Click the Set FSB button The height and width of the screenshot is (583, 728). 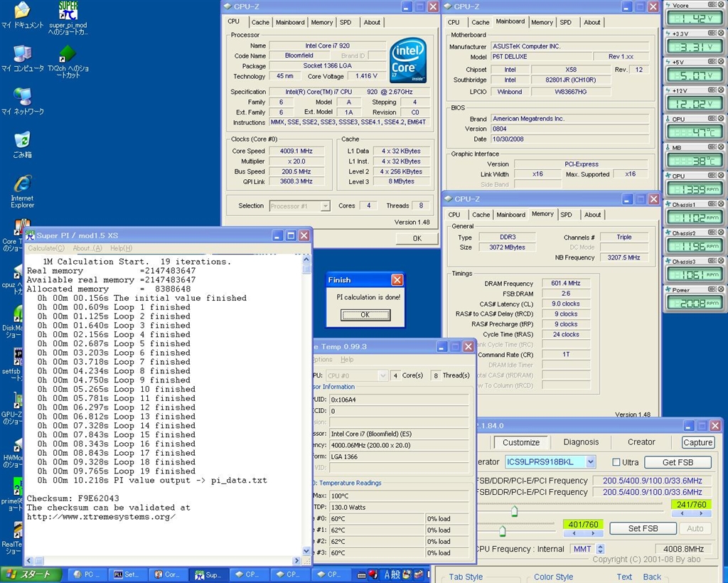coord(643,528)
